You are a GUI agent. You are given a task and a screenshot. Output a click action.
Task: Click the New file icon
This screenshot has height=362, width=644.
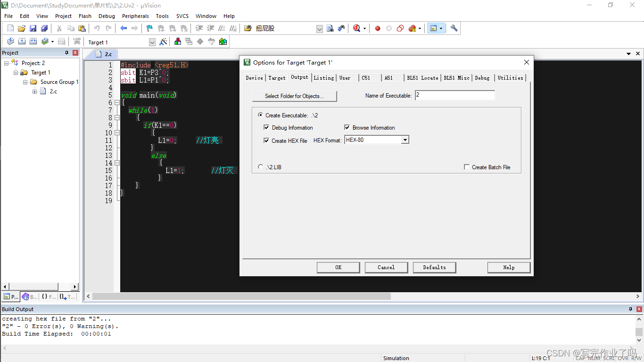click(x=10, y=28)
